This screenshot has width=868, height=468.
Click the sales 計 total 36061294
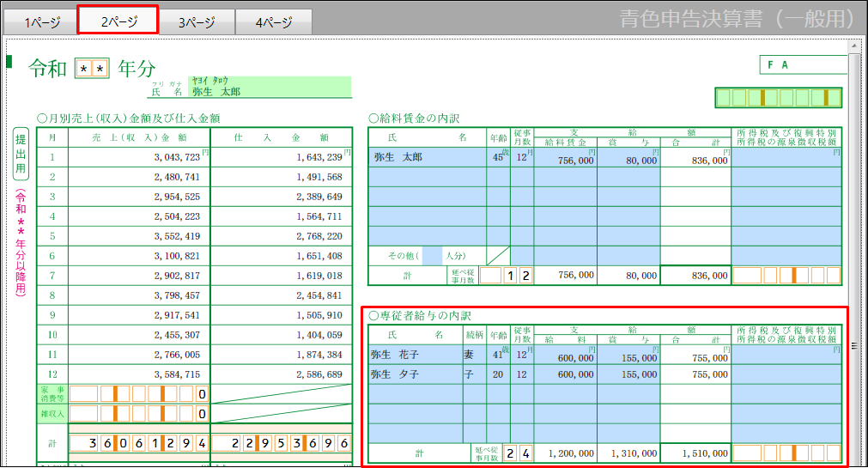138,443
